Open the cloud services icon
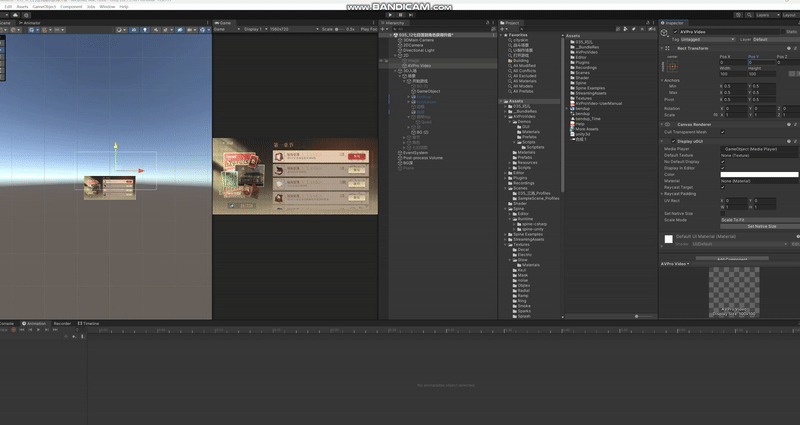 15,15
